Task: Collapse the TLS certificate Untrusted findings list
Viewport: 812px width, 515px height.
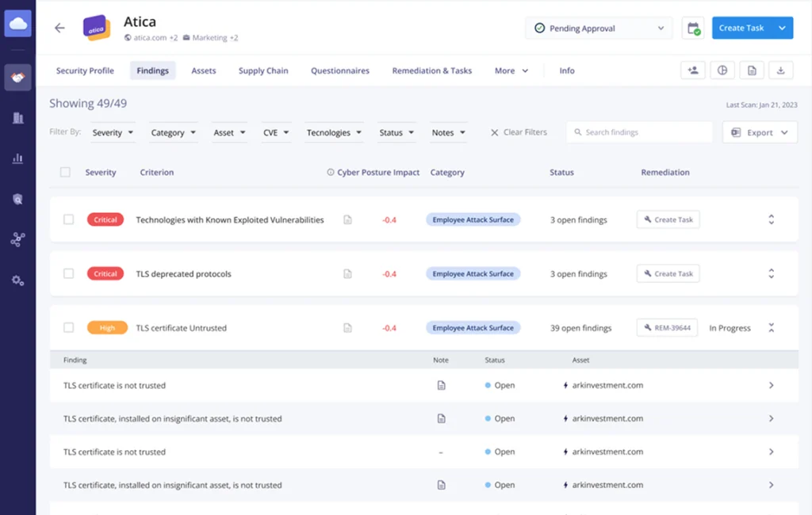Action: (x=771, y=326)
